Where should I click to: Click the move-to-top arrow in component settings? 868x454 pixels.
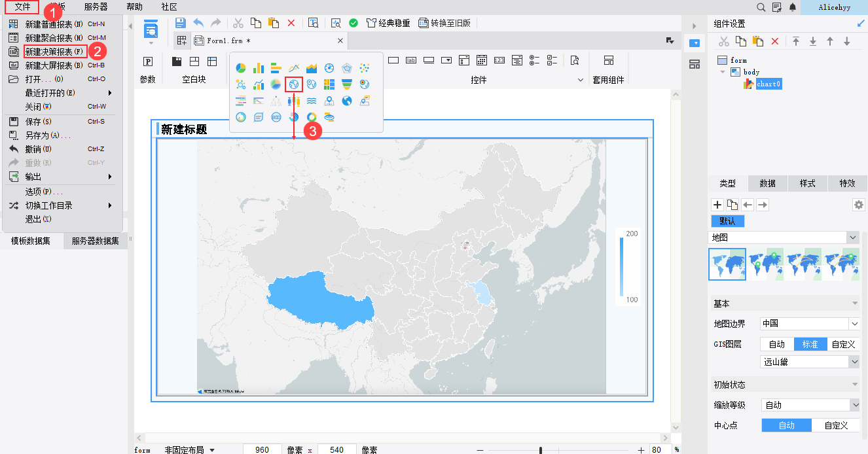tap(796, 41)
